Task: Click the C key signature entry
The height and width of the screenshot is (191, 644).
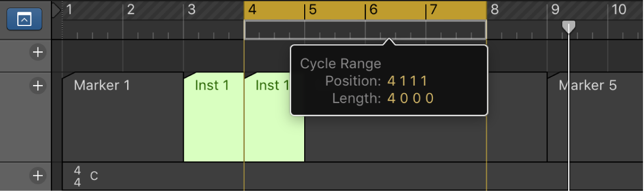Action: [94, 176]
